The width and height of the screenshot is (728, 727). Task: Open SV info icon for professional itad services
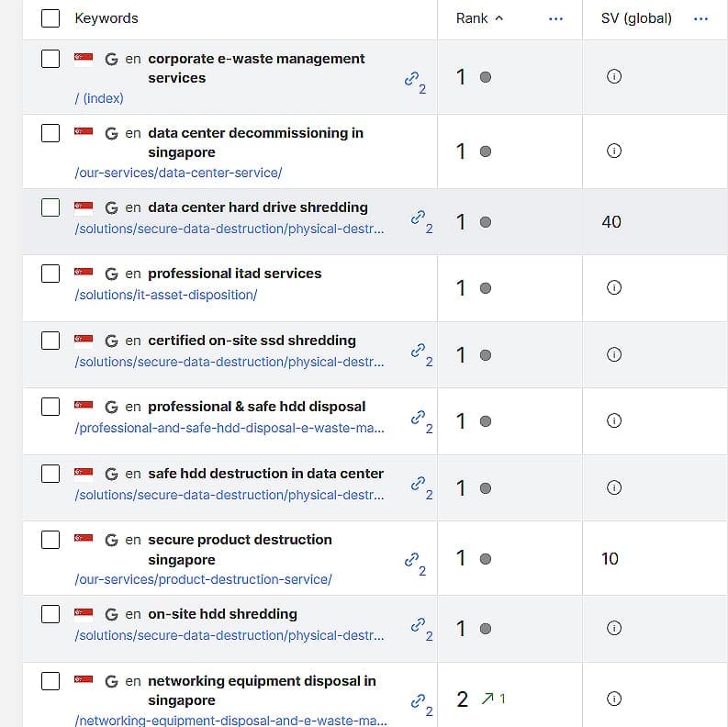[614, 287]
